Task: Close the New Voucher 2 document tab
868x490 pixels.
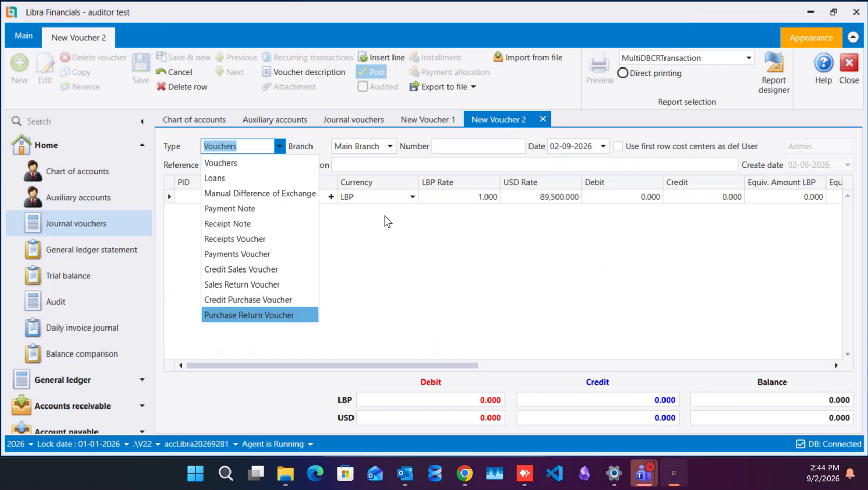Action: pos(542,119)
